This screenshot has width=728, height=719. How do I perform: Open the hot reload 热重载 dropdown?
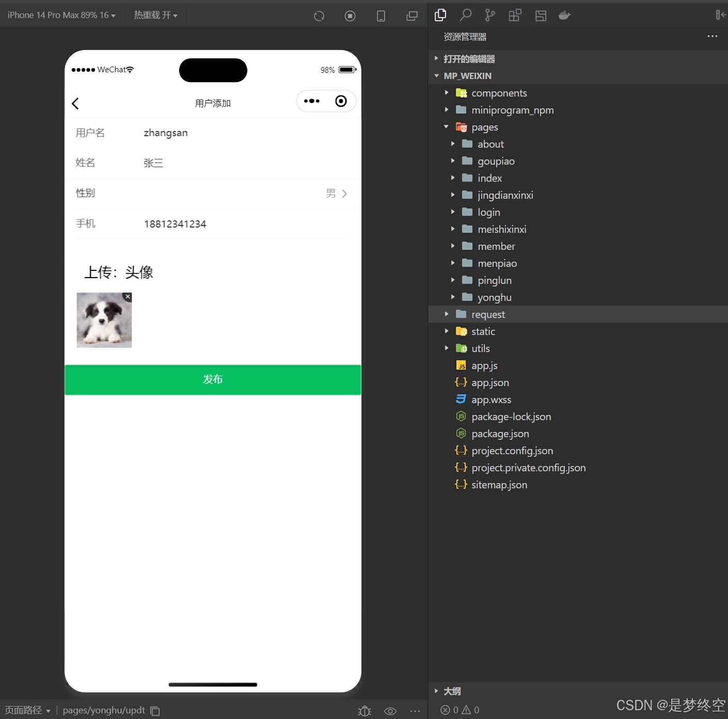(155, 15)
